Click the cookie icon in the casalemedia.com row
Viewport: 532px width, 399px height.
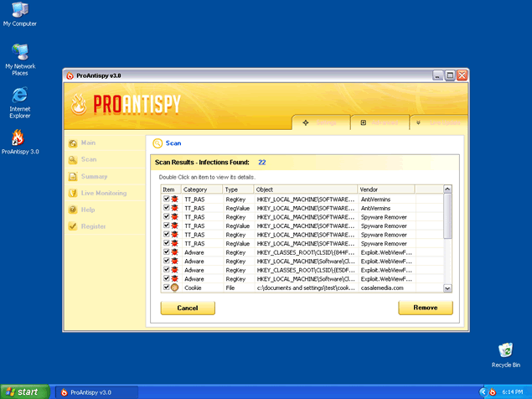point(175,288)
